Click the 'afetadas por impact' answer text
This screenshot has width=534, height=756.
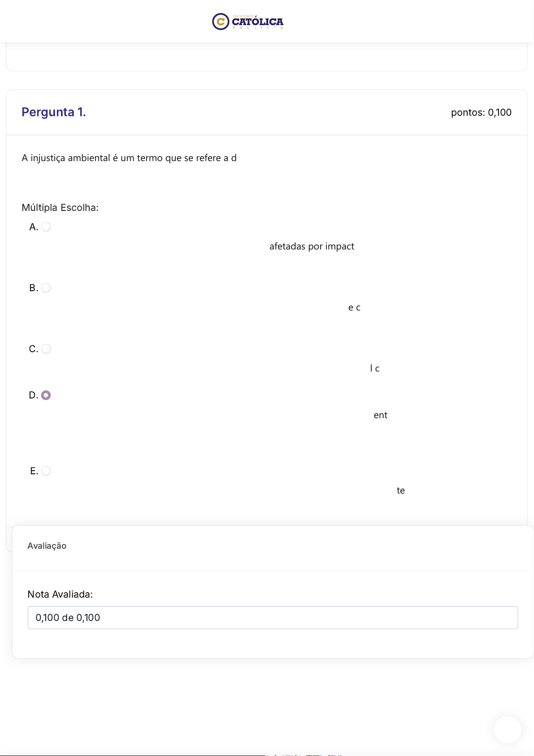[312, 246]
